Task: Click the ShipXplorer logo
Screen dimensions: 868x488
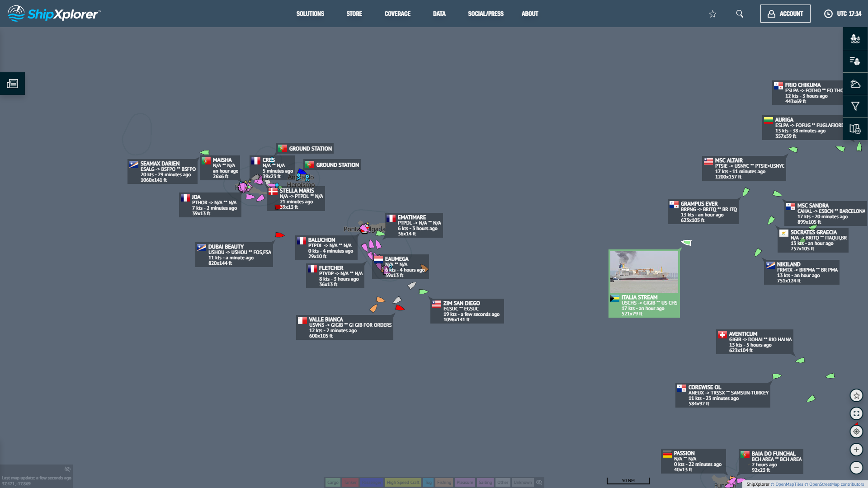Action: [54, 14]
